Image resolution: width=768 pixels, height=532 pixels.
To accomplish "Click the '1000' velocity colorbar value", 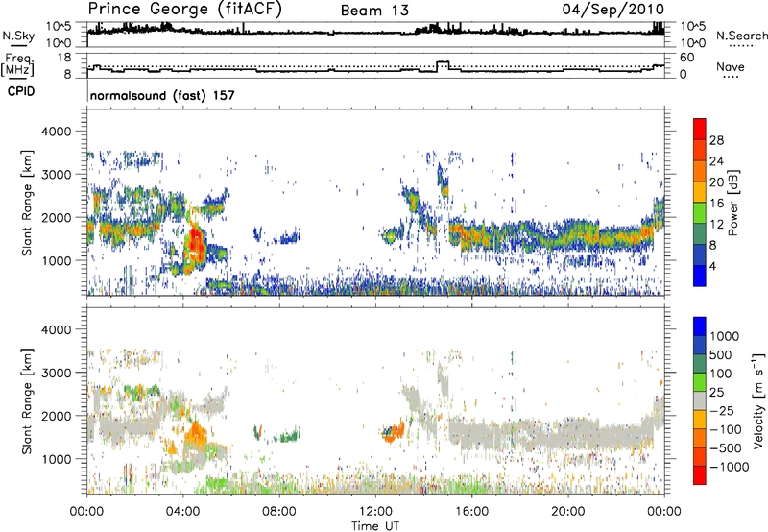I will point(724,336).
